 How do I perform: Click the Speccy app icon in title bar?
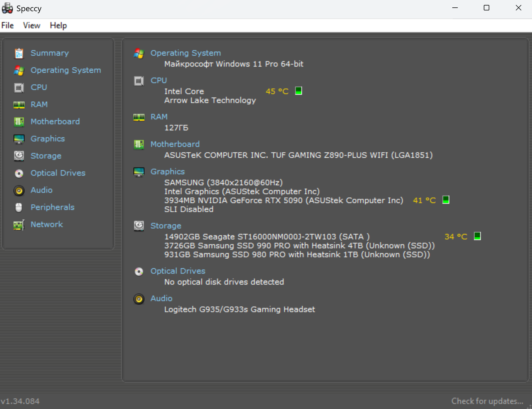[7, 8]
